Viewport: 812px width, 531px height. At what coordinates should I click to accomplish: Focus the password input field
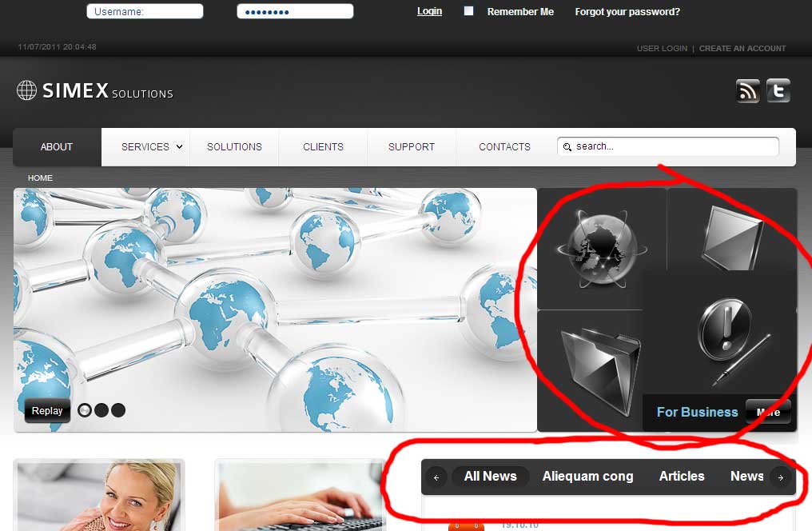pos(295,11)
